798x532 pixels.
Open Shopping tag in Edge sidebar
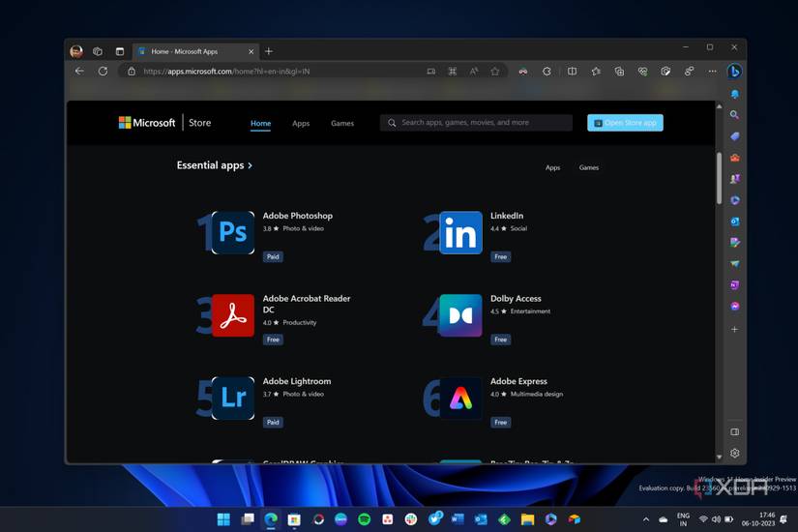pos(734,136)
